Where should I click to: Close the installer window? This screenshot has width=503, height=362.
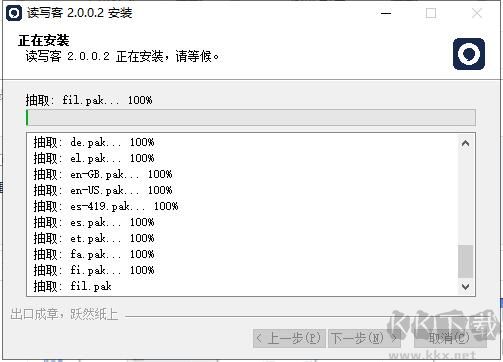(x=477, y=13)
